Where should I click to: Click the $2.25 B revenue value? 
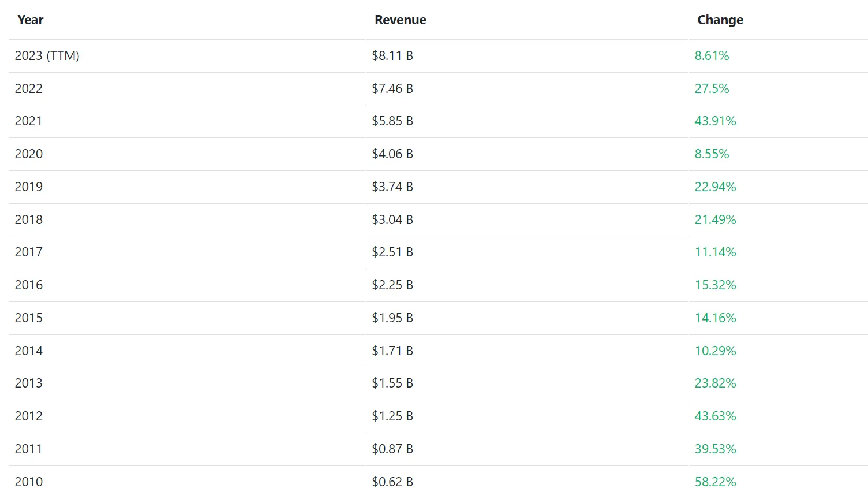(392, 285)
